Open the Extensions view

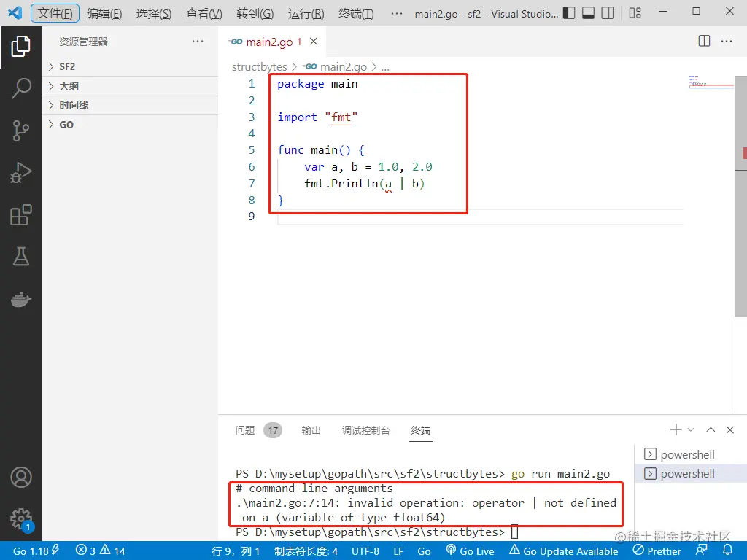(21, 215)
